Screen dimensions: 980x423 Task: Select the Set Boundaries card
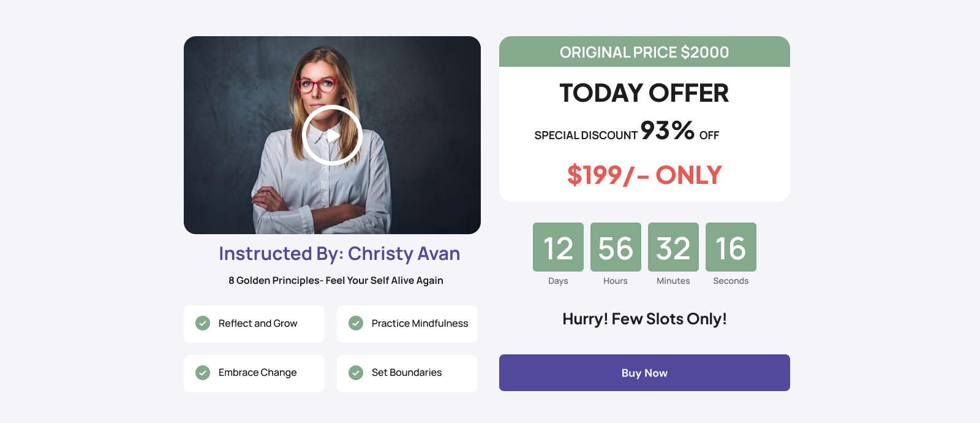(407, 373)
